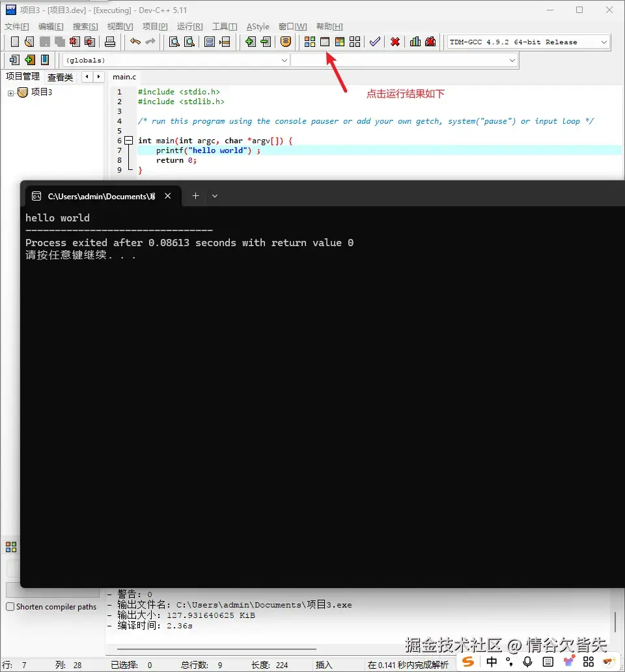Screen dimensions: 625x672
Task: Click the Run icon next to Compile
Action: tap(325, 42)
